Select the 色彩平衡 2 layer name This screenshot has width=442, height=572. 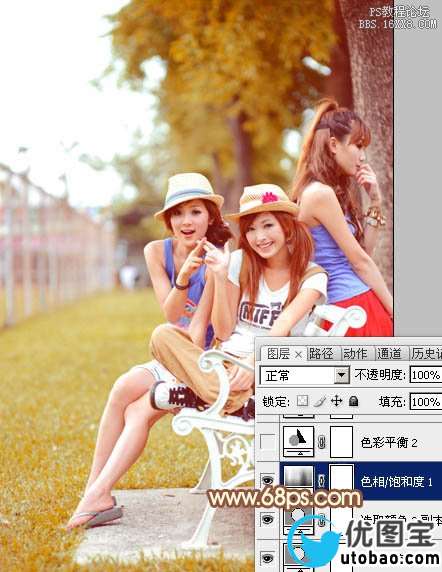tap(389, 442)
